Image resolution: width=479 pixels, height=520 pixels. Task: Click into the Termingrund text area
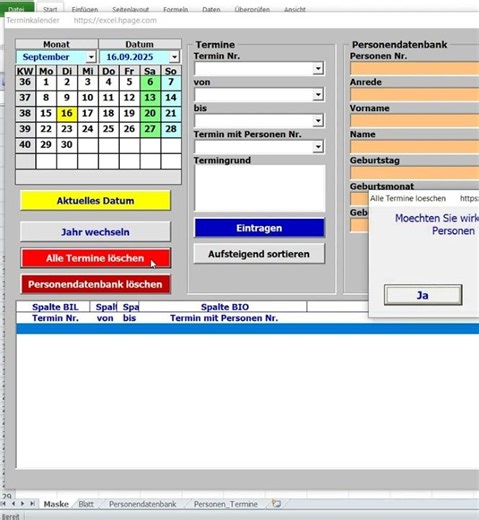coord(260,188)
